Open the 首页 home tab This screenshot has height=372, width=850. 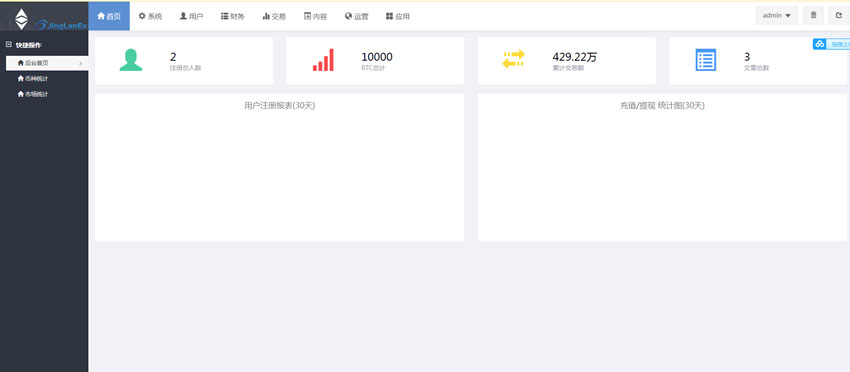pos(109,16)
